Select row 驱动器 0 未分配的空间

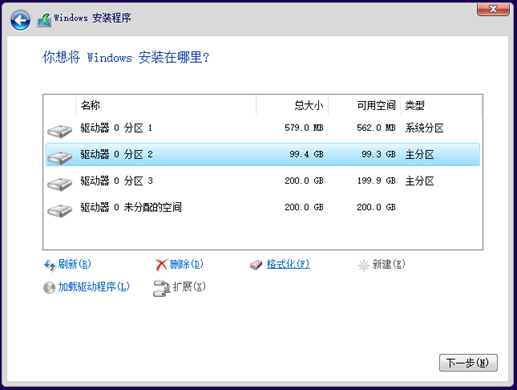(x=263, y=207)
